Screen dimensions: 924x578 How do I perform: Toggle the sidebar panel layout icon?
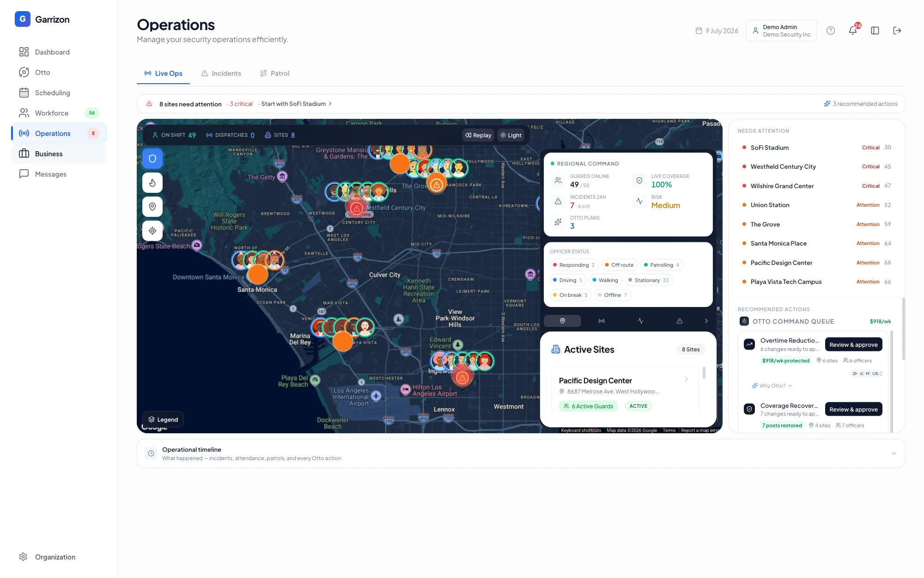(875, 31)
